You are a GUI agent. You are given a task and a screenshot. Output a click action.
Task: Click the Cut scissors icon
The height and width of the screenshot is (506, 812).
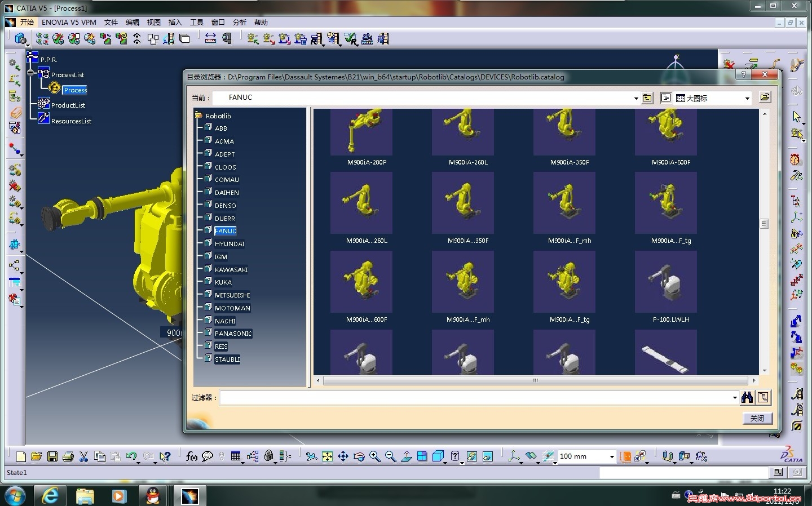[84, 456]
